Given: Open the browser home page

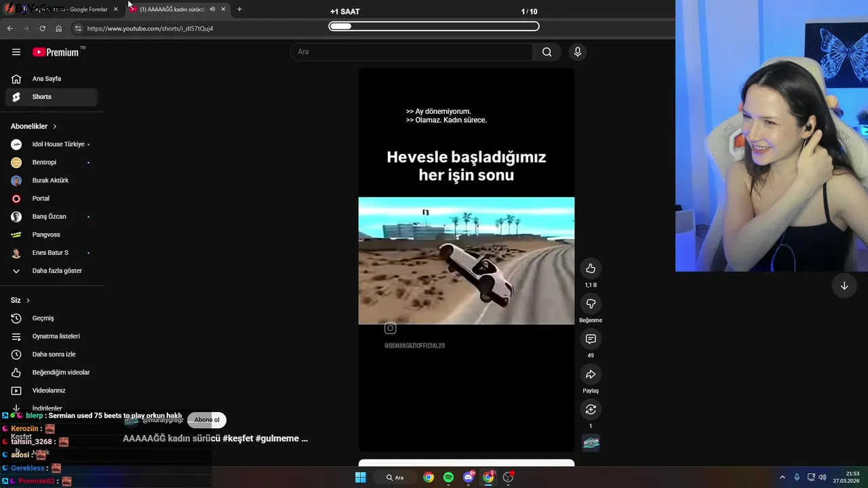Looking at the screenshot, I should (58, 28).
